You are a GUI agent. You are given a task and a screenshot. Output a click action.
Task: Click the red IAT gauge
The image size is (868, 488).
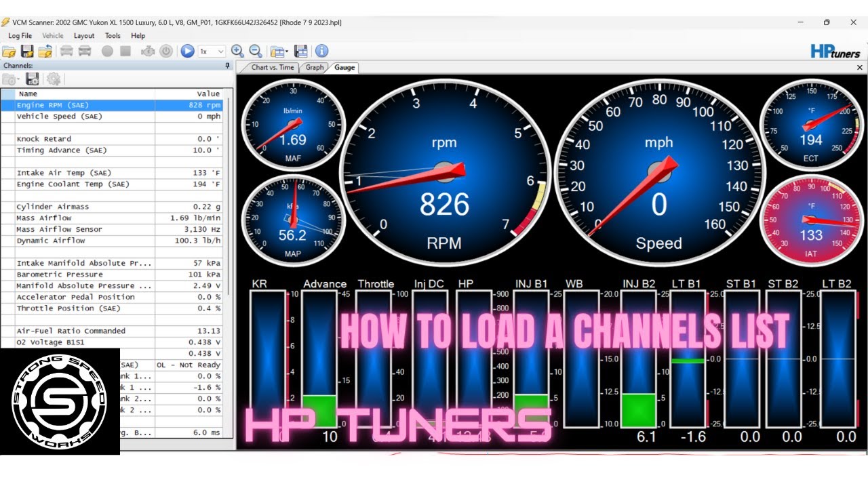(811, 220)
